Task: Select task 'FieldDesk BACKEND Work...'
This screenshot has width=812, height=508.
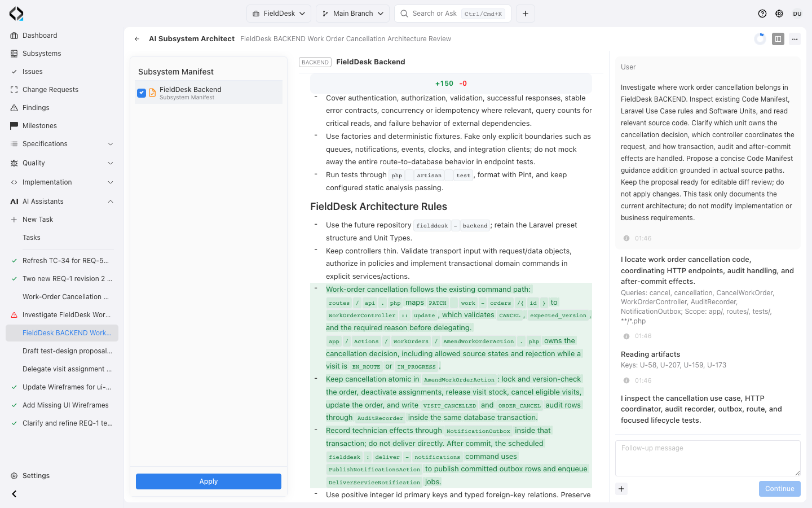Action: [x=62, y=333]
